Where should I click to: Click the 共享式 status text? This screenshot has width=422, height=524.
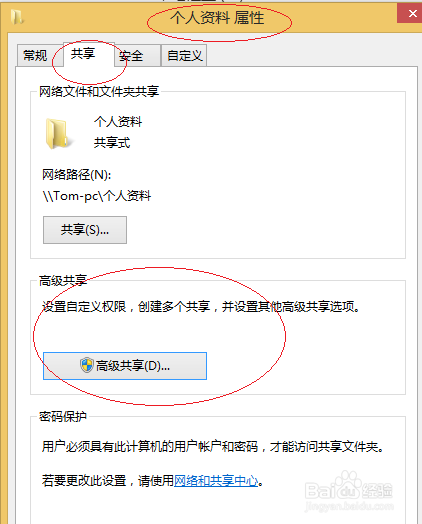pyautogui.click(x=112, y=143)
